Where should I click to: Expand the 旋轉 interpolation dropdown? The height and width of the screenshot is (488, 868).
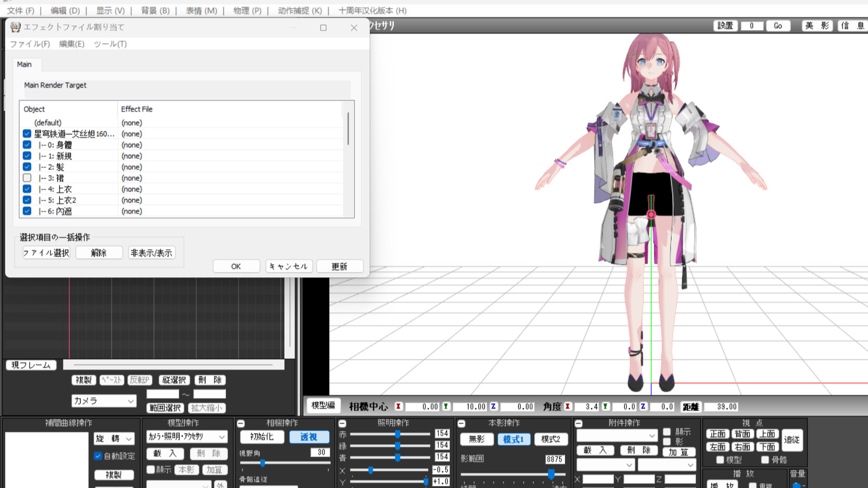click(x=114, y=439)
